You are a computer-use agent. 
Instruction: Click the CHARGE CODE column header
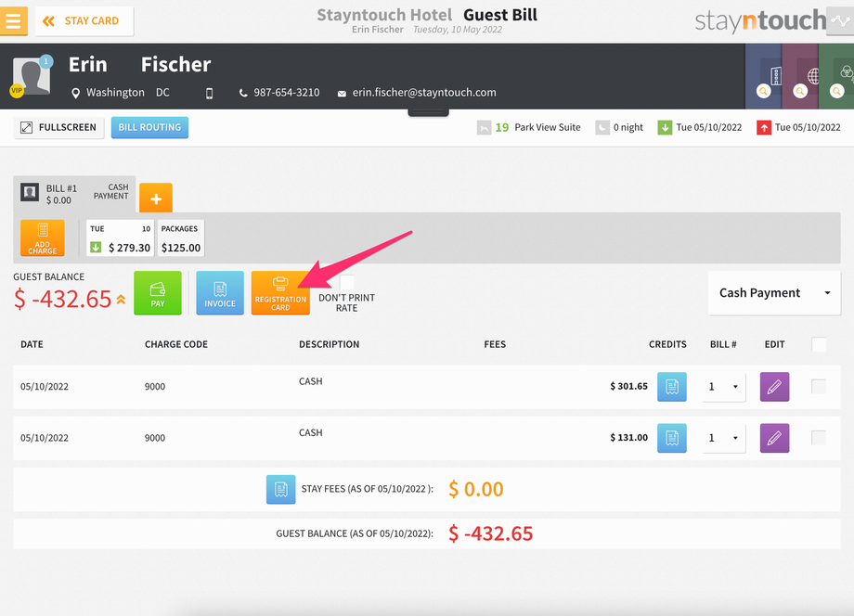click(176, 344)
